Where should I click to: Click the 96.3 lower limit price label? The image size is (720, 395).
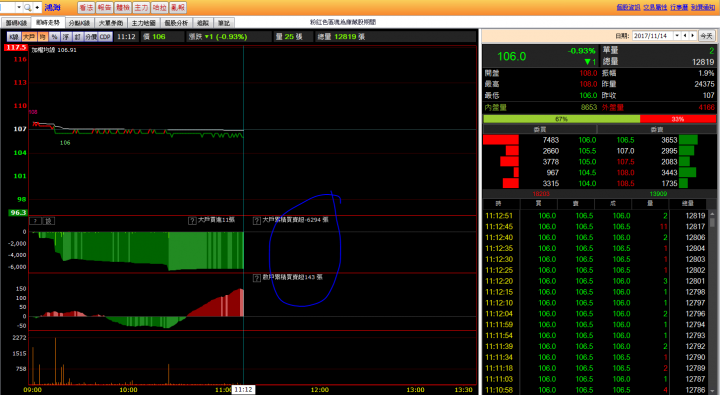[18, 213]
